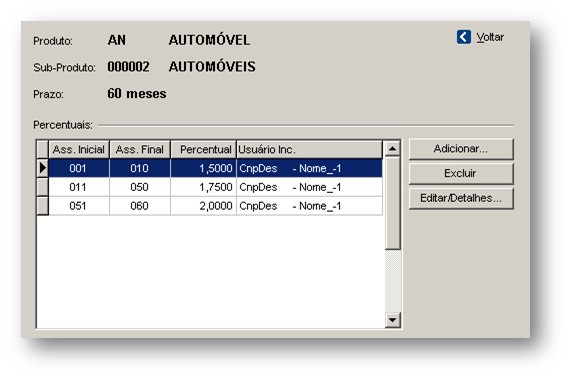Select cell 011 in Ass. Inicial
Viewport: 572px width, 380px height.
point(79,187)
